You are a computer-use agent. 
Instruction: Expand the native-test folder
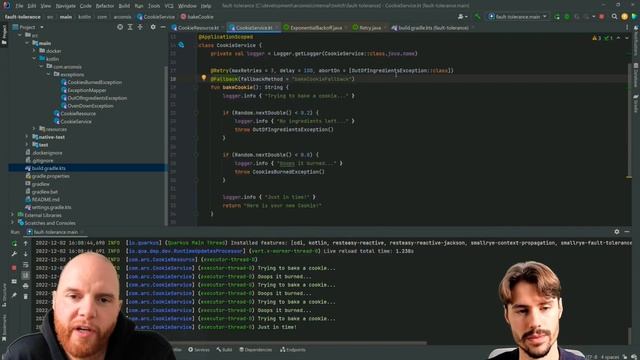[27, 137]
